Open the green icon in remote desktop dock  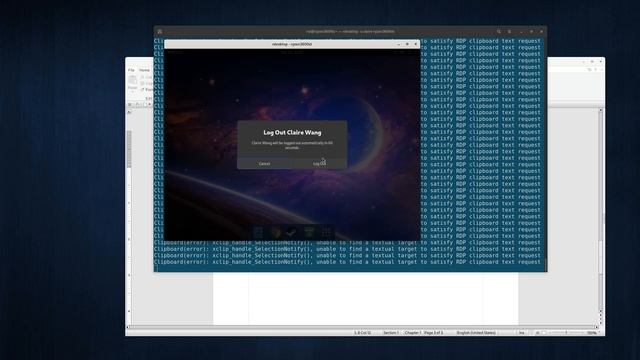pyautogui.click(x=309, y=233)
